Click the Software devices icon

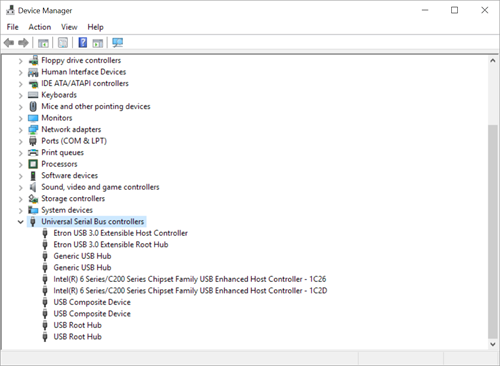pos(33,176)
